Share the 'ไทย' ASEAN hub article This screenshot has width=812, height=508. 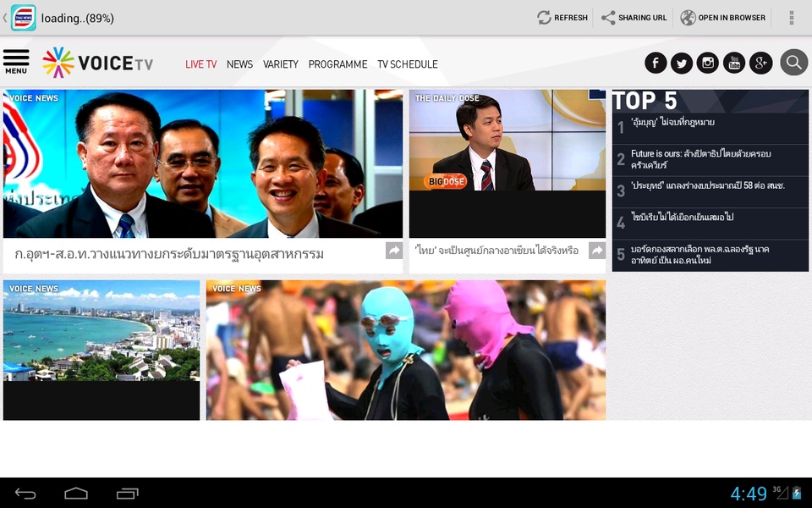click(597, 251)
